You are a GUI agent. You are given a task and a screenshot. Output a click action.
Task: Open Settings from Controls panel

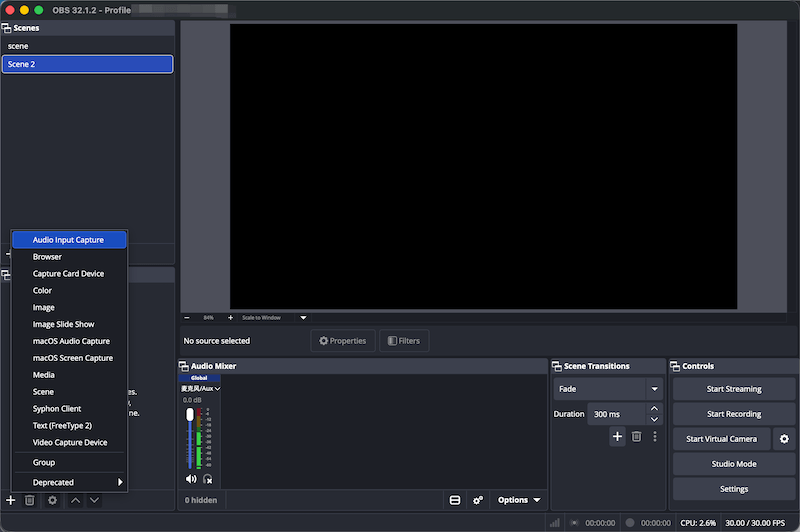coord(734,489)
